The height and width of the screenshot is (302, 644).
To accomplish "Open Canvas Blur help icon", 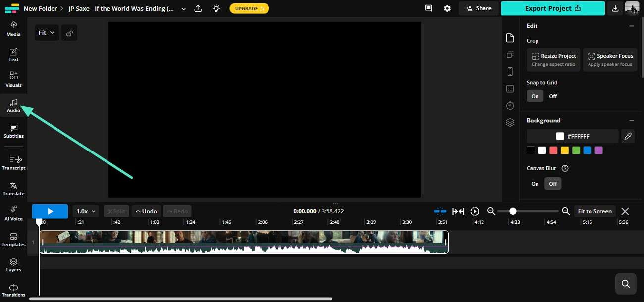I will point(565,168).
